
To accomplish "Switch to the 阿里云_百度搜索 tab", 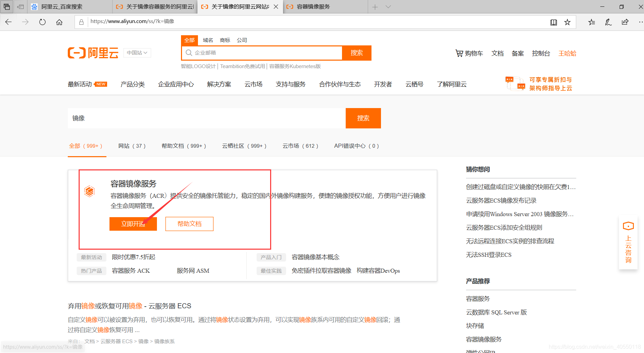I will pos(69,7).
